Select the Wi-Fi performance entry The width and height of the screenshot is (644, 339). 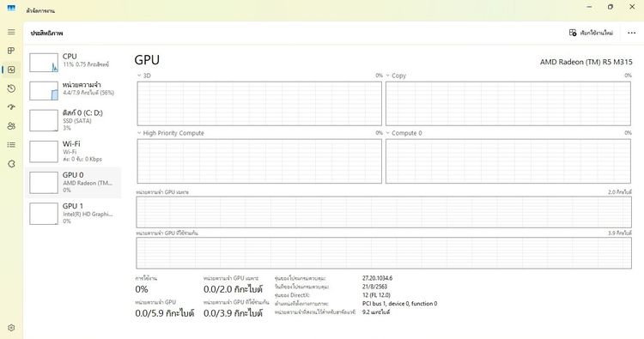pos(73,151)
